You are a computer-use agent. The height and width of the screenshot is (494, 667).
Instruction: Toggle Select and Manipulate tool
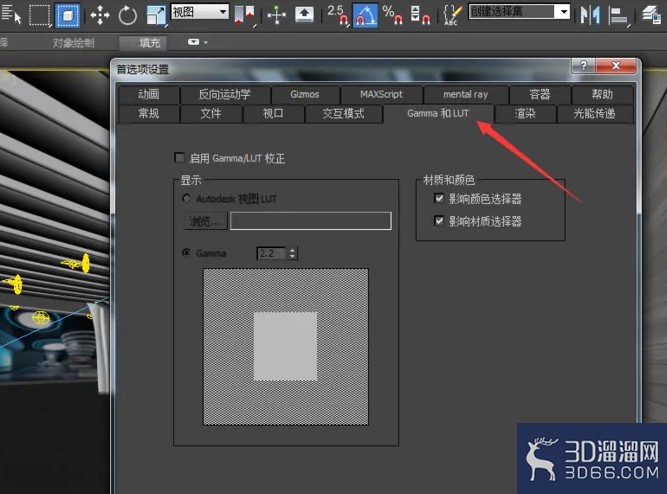coord(276,15)
